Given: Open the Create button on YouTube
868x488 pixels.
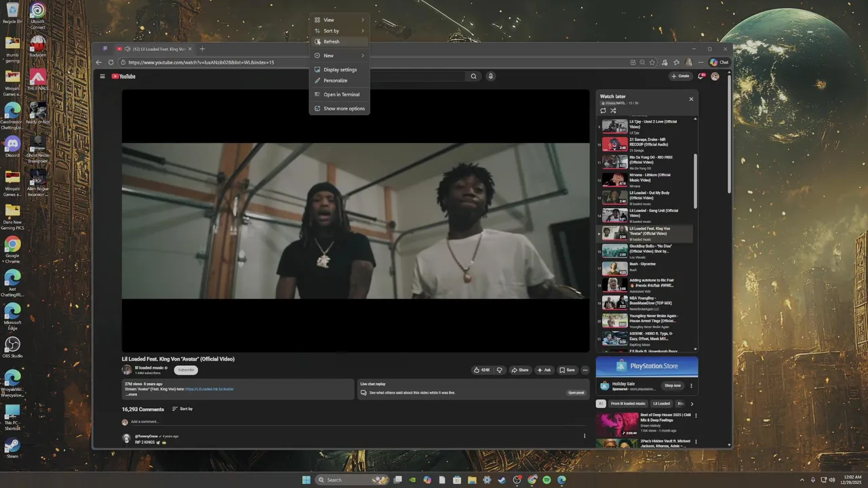Looking at the screenshot, I should 680,77.
